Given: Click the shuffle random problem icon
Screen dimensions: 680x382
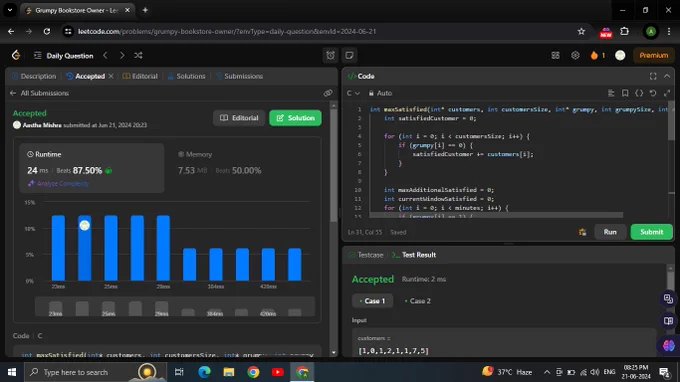Looking at the screenshot, I should [x=138, y=56].
